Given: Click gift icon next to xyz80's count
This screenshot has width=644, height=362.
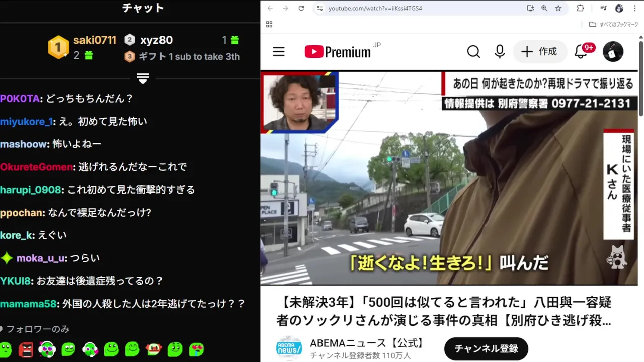Looking at the screenshot, I should (x=234, y=40).
